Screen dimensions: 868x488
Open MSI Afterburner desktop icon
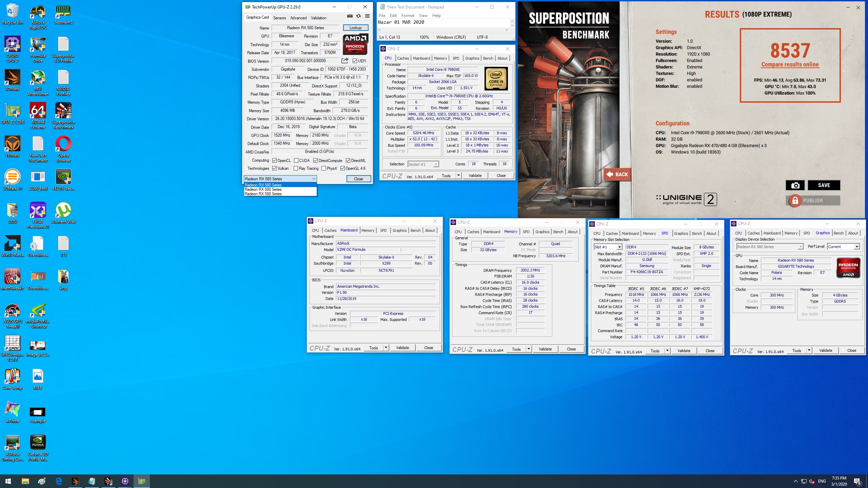tap(38, 83)
